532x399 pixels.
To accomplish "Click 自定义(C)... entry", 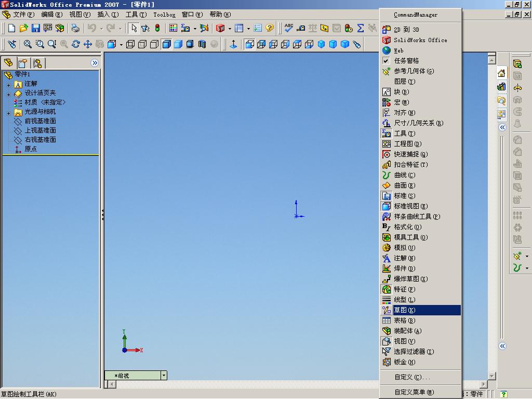I will tap(420, 377).
